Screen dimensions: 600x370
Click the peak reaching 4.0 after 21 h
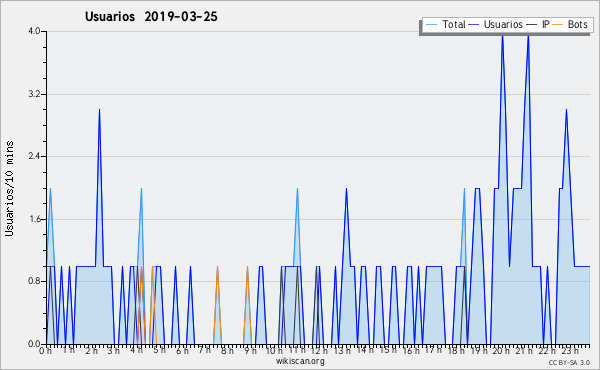[528, 34]
